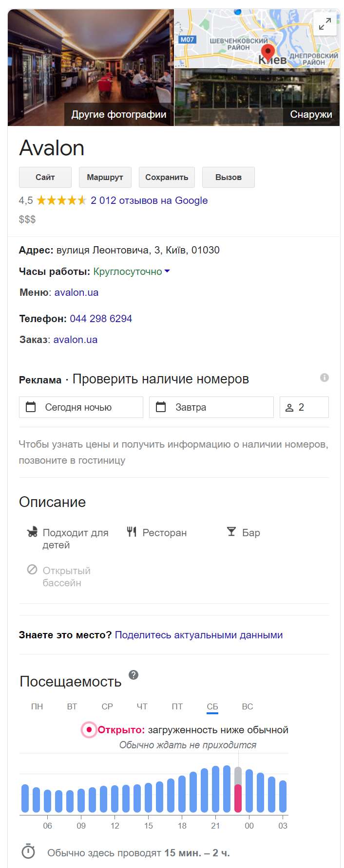Screen dimensions: 344x868
Task: Switch to the ПТ visiting hours tab
Action: pos(177,706)
